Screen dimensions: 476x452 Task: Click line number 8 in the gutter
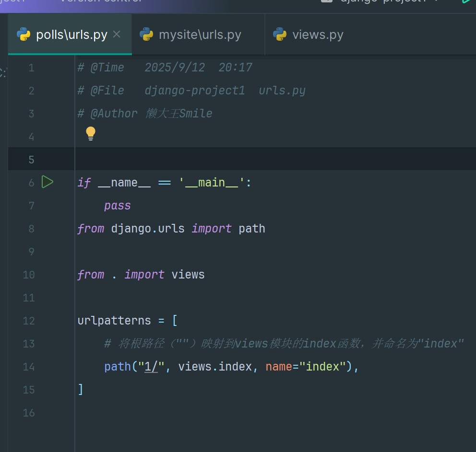pos(31,229)
